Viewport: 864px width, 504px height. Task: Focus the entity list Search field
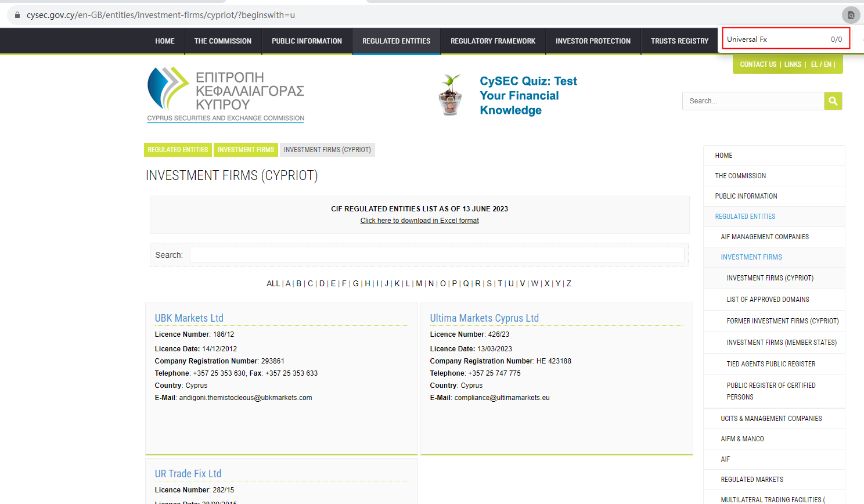click(x=437, y=255)
